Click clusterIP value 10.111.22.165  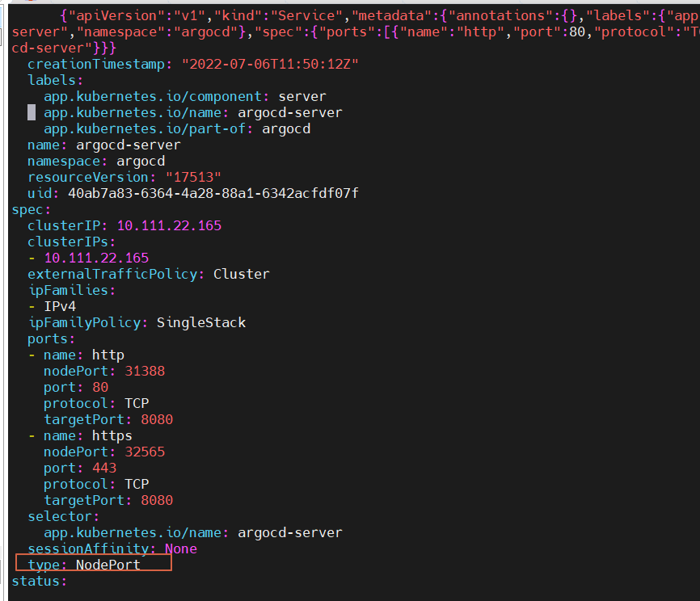(169, 225)
